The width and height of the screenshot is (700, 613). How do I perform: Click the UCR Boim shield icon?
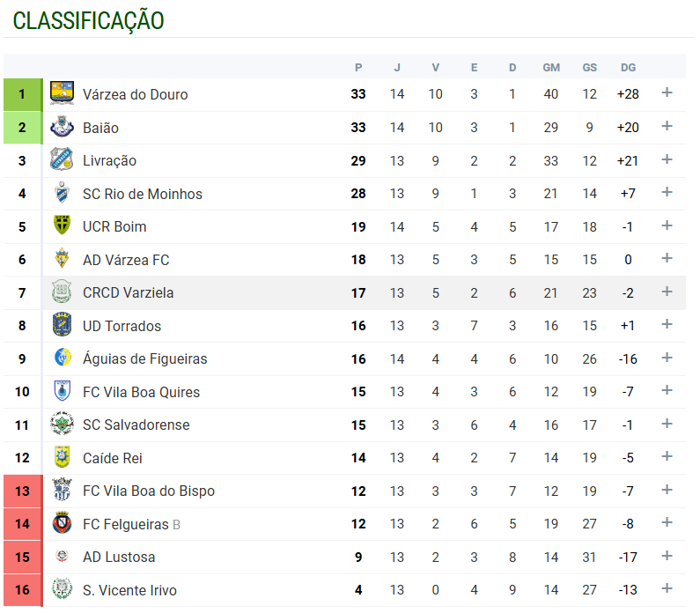62,226
